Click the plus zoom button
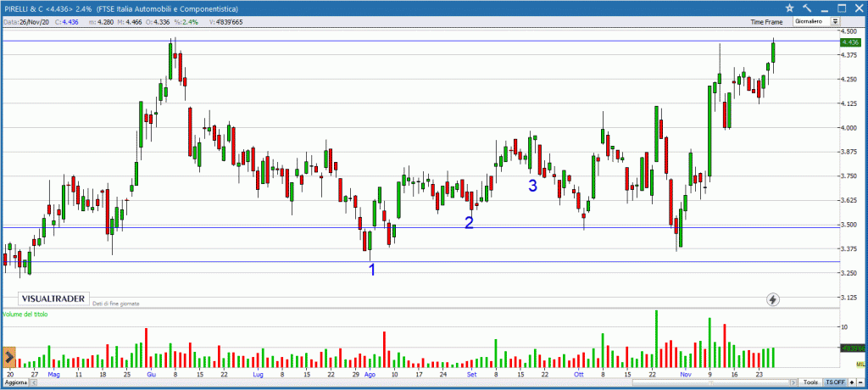This screenshot has width=868, height=390. pyautogui.click(x=851, y=382)
